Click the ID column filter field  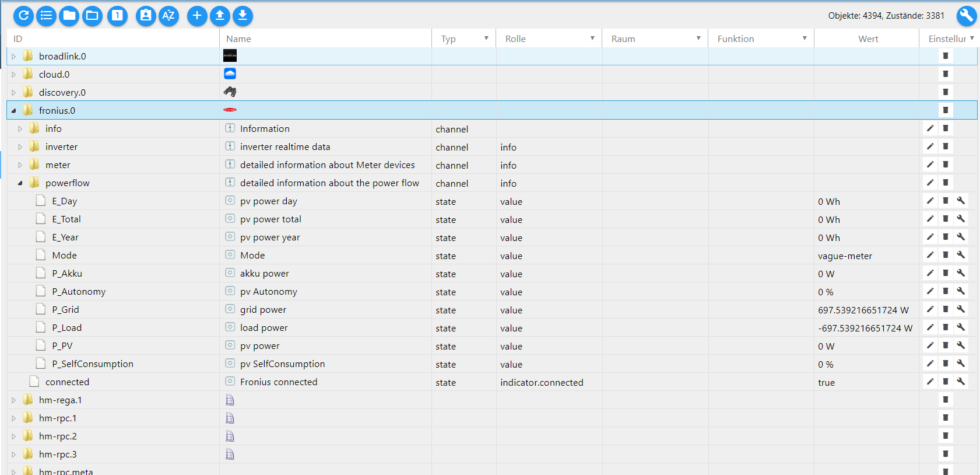(113, 39)
